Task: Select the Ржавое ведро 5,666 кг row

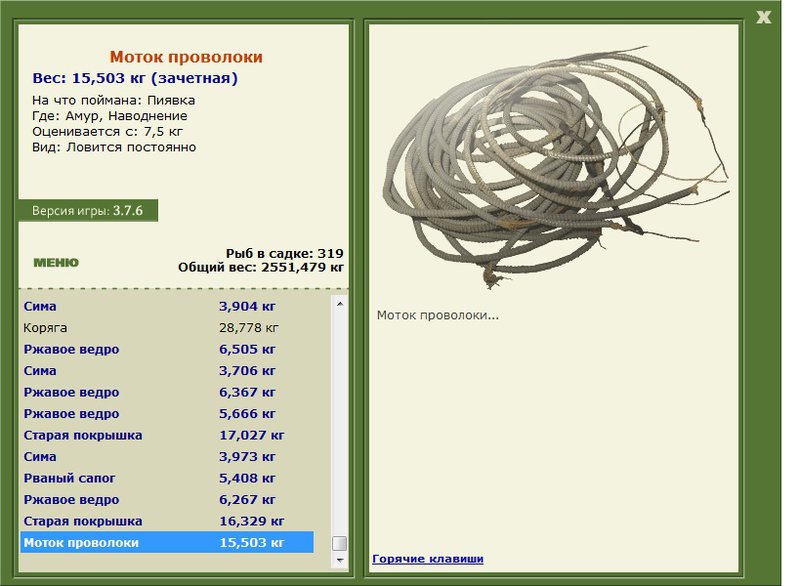Action: tap(167, 414)
